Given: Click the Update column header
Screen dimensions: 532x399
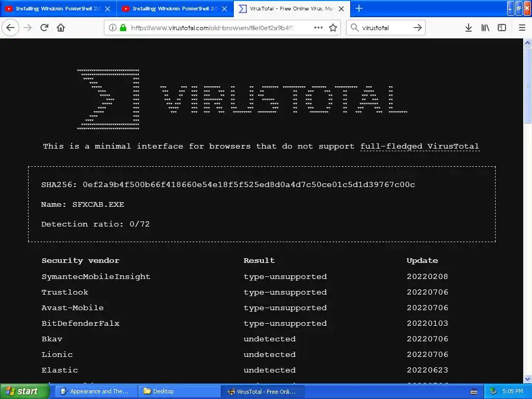Looking at the screenshot, I should pos(422,261).
